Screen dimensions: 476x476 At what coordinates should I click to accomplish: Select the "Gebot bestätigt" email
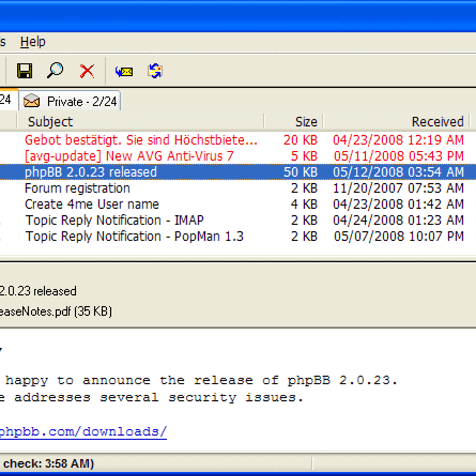click(x=141, y=140)
